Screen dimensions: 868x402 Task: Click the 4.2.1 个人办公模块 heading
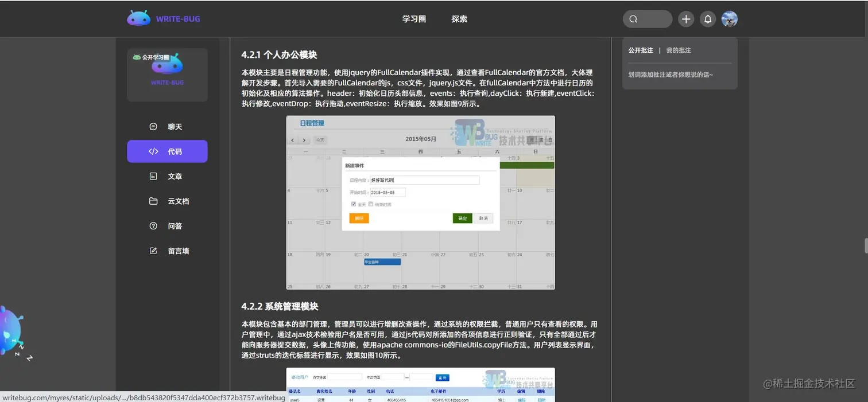click(x=279, y=55)
